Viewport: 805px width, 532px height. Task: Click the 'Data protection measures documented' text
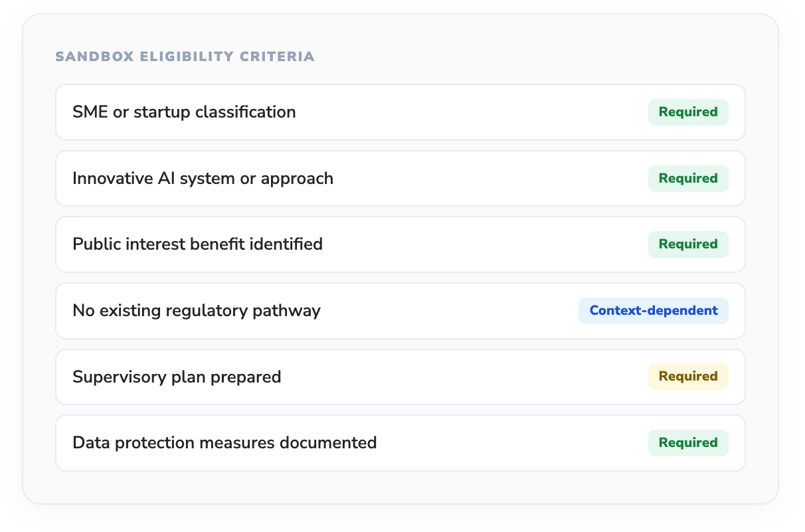pos(224,443)
